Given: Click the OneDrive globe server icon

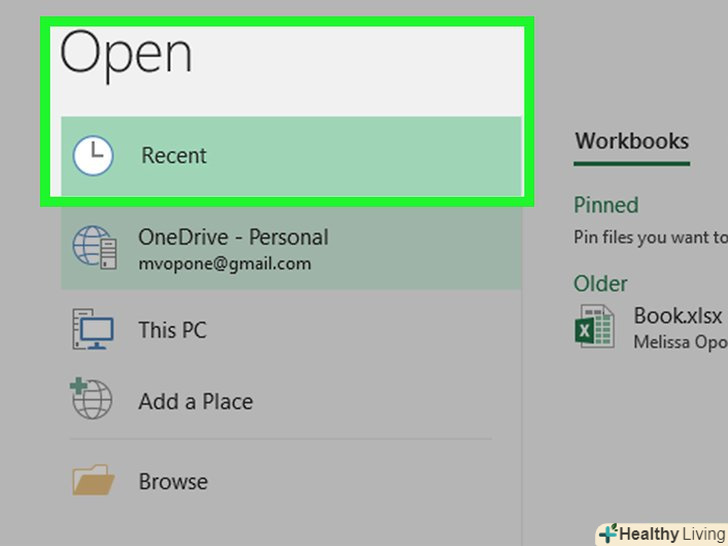Looking at the screenshot, I should pyautogui.click(x=95, y=247).
